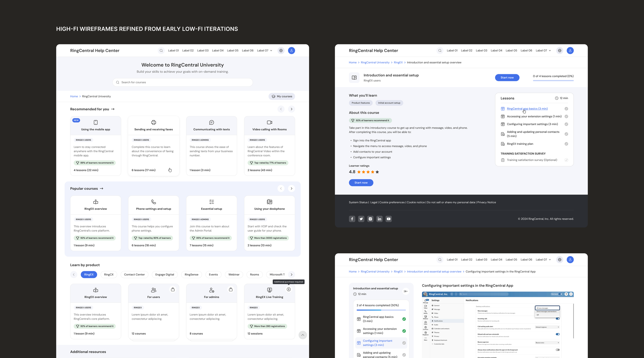
Task: Toggle the Incoming calls notification switch
Action: [557, 319]
